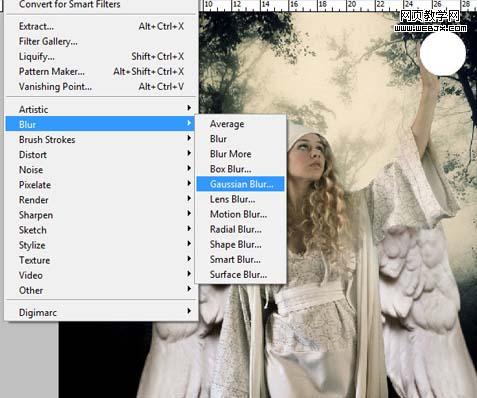477x398 pixels.
Task: Expand the Noise submenu arrow
Action: (x=189, y=168)
